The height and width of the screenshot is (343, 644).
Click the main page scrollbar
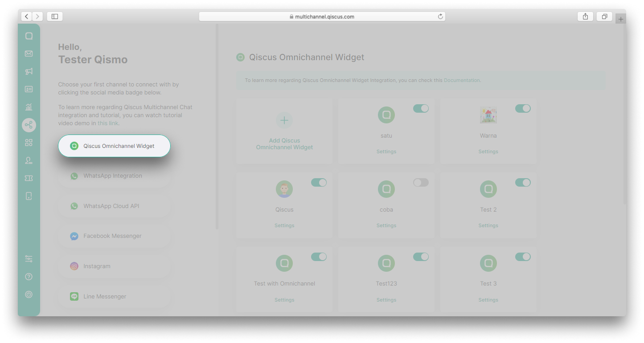[624, 114]
